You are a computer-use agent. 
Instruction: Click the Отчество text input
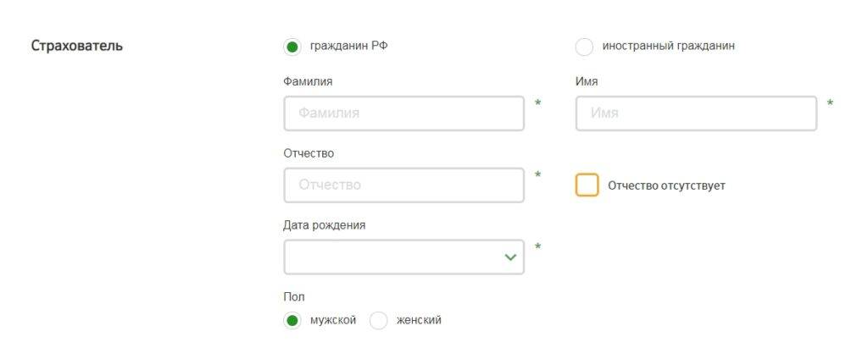tap(403, 185)
